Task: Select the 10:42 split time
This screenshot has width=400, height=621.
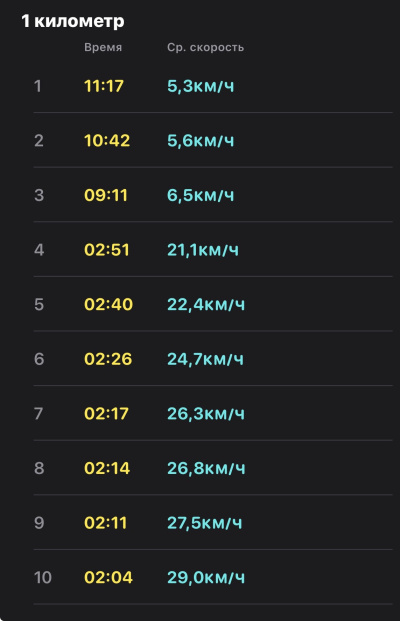Action: click(x=107, y=141)
